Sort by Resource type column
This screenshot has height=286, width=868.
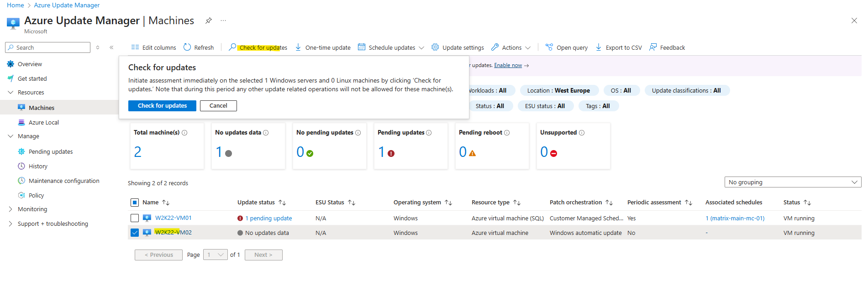pos(496,203)
